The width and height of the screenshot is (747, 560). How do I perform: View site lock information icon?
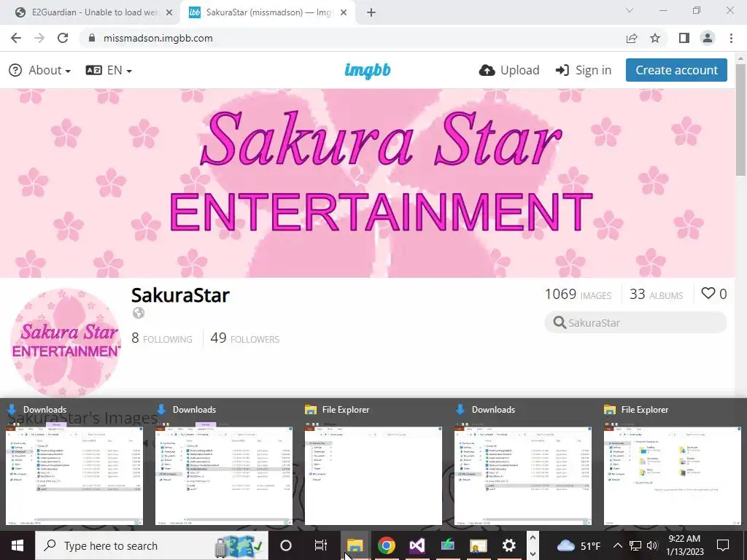click(x=92, y=38)
